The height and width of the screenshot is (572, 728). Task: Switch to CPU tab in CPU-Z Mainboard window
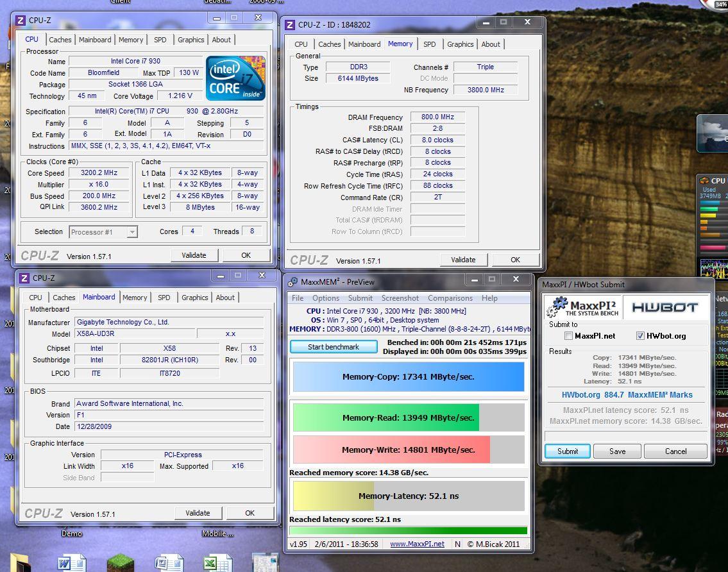click(35, 298)
